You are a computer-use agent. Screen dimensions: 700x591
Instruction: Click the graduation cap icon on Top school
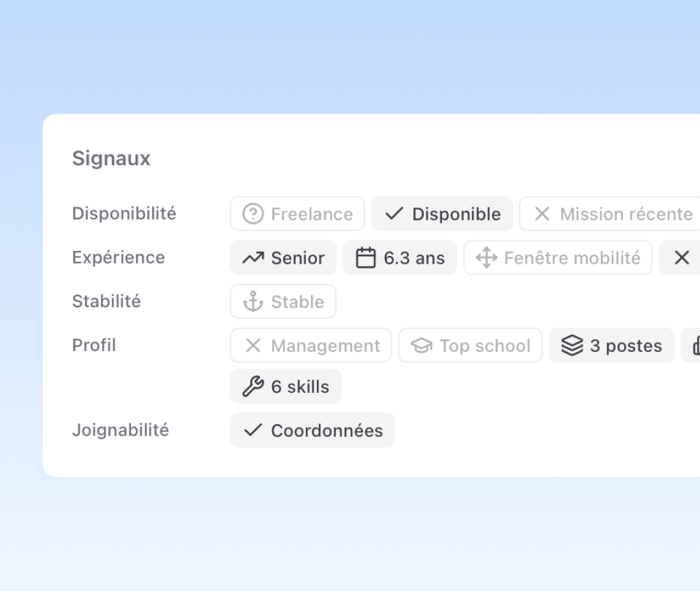coord(421,345)
